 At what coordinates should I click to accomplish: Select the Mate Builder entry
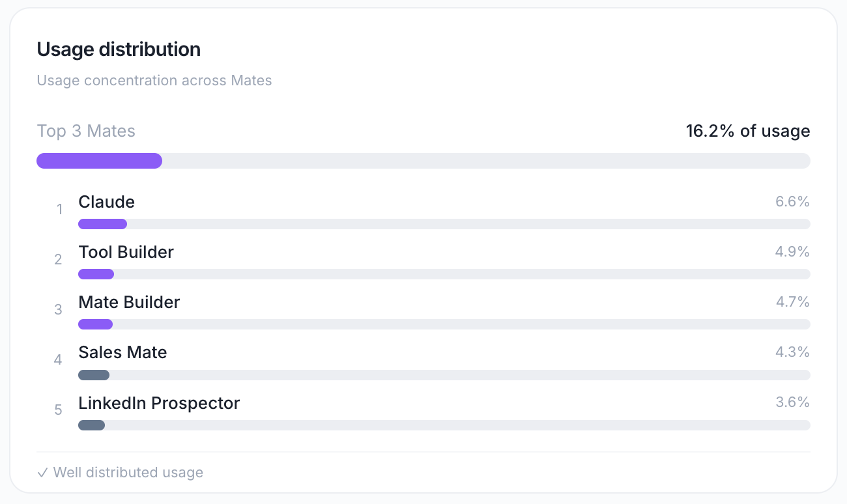point(129,302)
